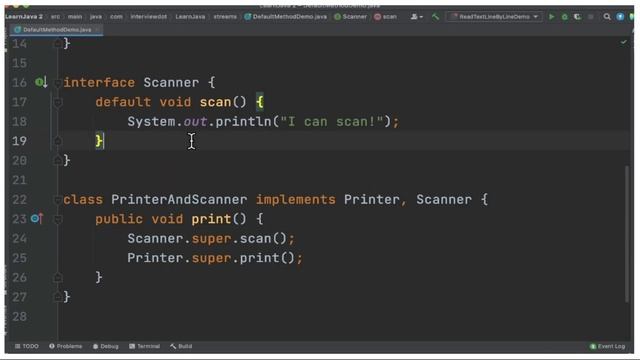The image size is (640, 360).
Task: Click LearnJava 2 project breadcrumb
Action: click(x=24, y=17)
